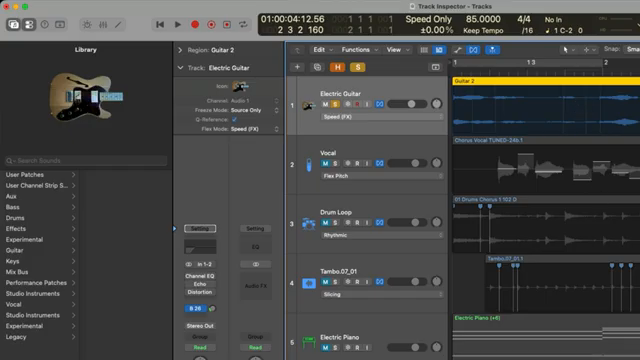Open the Mixer button
The height and width of the screenshot is (360, 640).
(103, 24)
